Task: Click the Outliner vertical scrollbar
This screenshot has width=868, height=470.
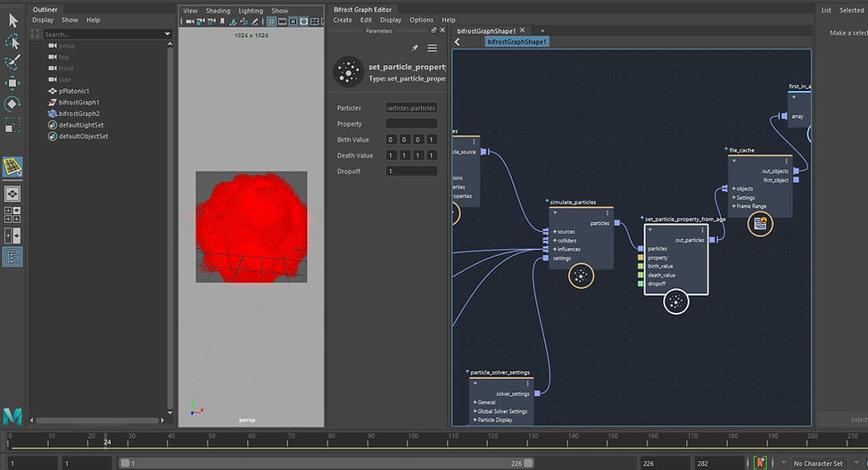Action: (x=169, y=227)
